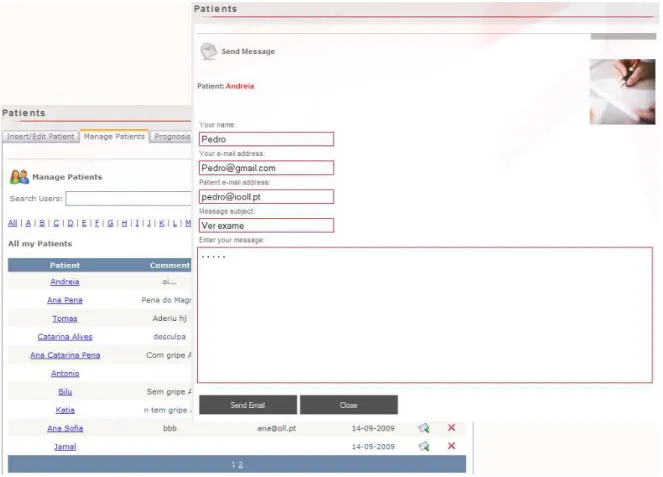Filter patients by letter F
Screen dimensions: 663x477
[97, 223]
